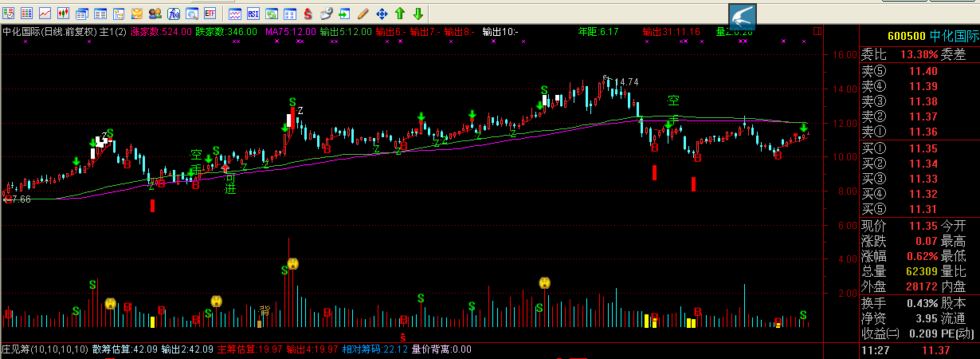Image resolution: width=980 pixels, height=359 pixels.
Task: Click the green 空 signal marker near 12.00
Action: click(673, 101)
